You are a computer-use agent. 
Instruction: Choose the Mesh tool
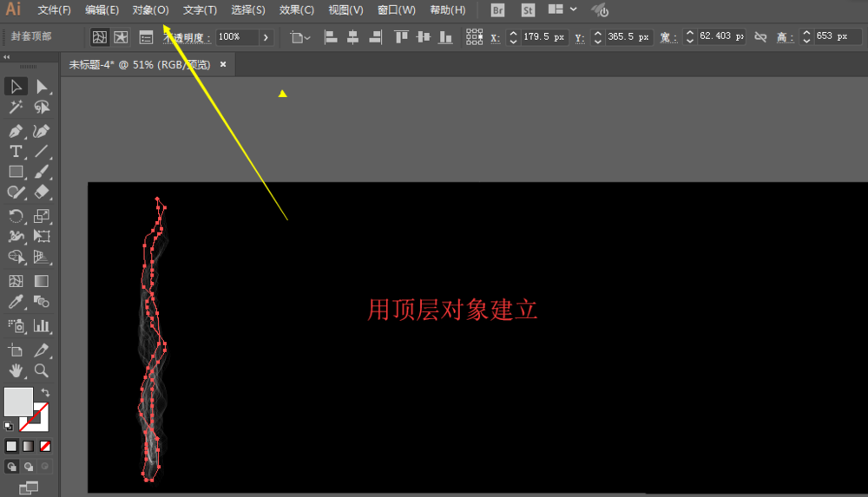click(x=16, y=281)
